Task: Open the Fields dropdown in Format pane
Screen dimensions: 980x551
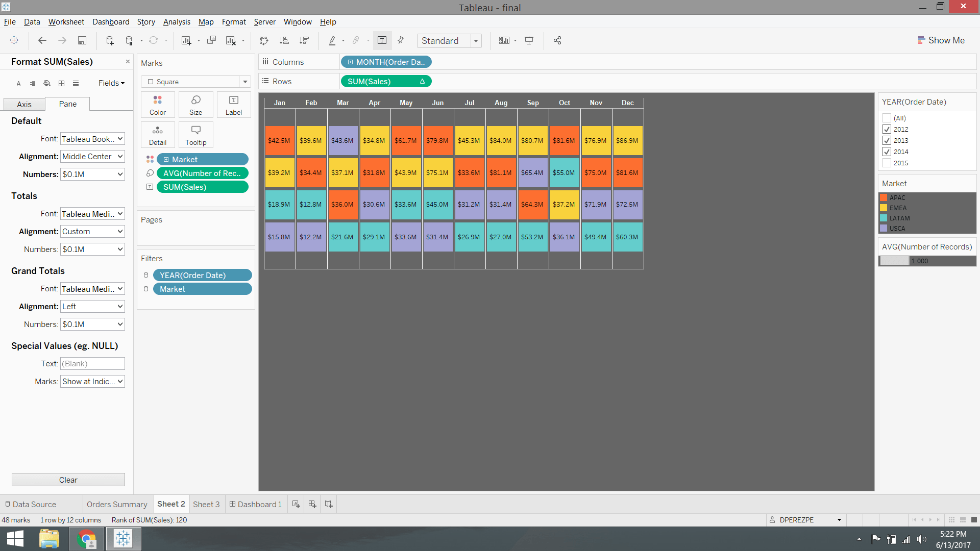Action: tap(111, 83)
